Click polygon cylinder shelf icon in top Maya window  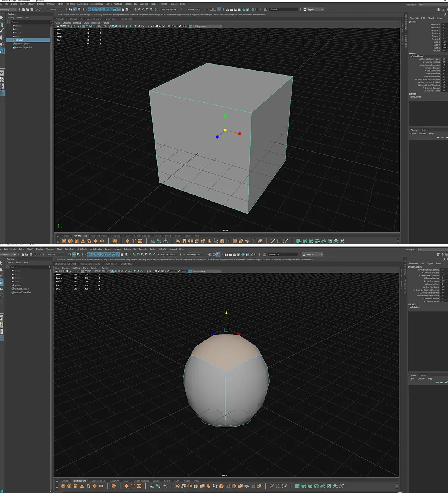[77, 241]
